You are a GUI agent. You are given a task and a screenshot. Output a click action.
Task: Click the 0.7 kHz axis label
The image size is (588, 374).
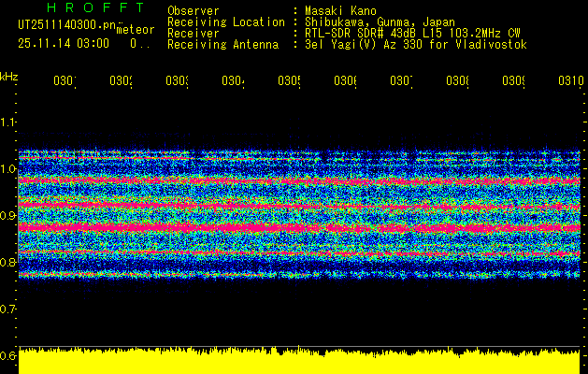coord(8,309)
